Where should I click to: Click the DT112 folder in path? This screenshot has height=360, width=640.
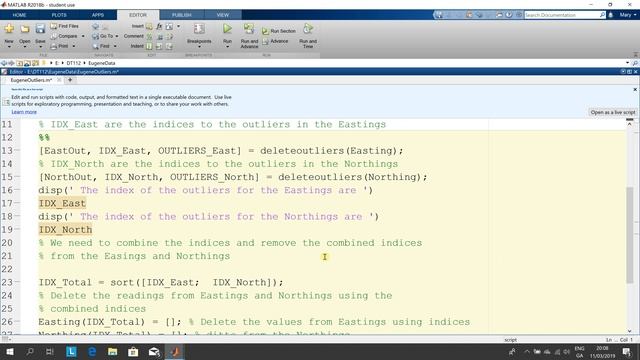coord(73,63)
